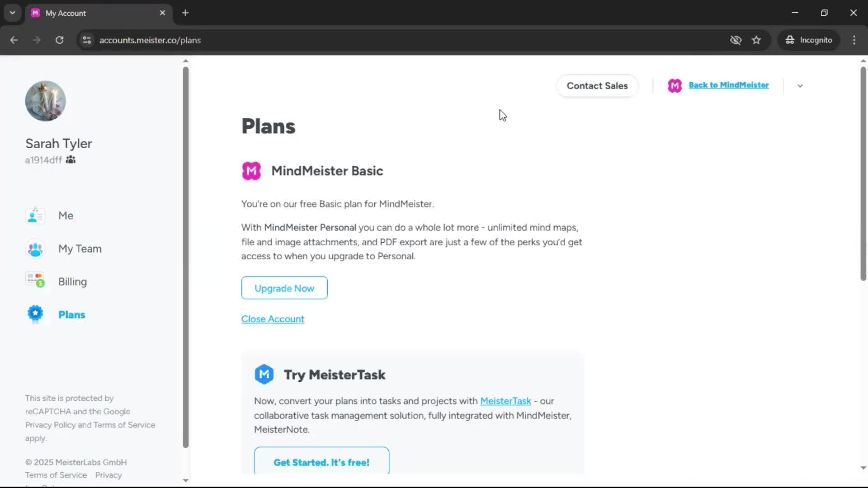Select the My Team people icon
The height and width of the screenshot is (488, 868).
click(x=35, y=249)
